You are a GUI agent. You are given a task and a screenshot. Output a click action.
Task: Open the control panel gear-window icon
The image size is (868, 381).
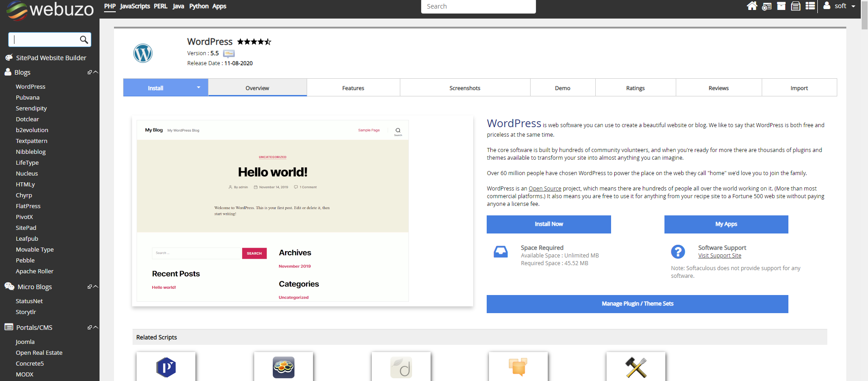click(767, 6)
